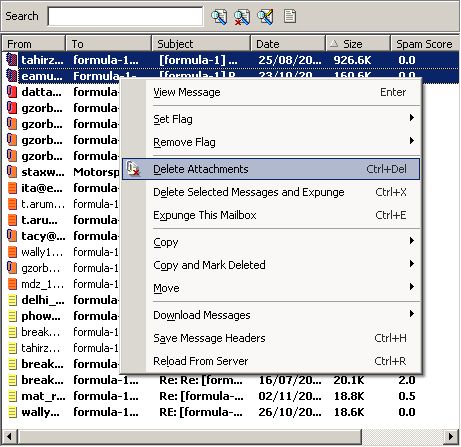Click the plain document icon in toolbar
This screenshot has height=447, width=461.
[x=290, y=16]
